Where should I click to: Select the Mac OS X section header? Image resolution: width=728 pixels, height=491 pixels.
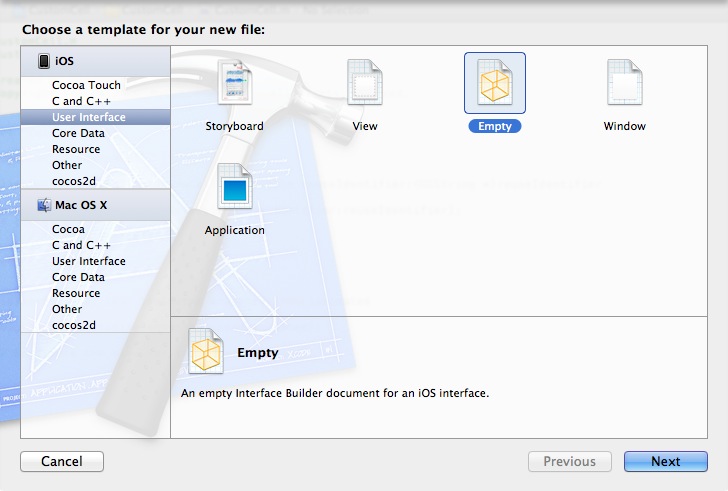tap(83, 205)
